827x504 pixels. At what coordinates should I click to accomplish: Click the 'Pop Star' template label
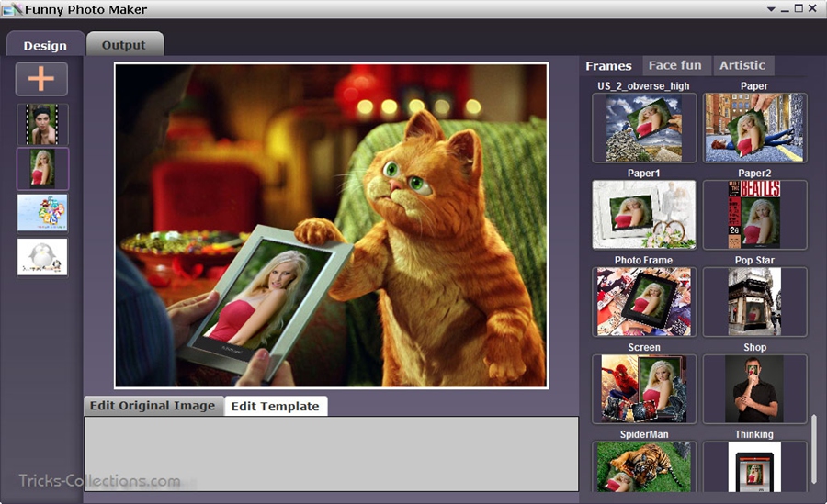coord(754,260)
